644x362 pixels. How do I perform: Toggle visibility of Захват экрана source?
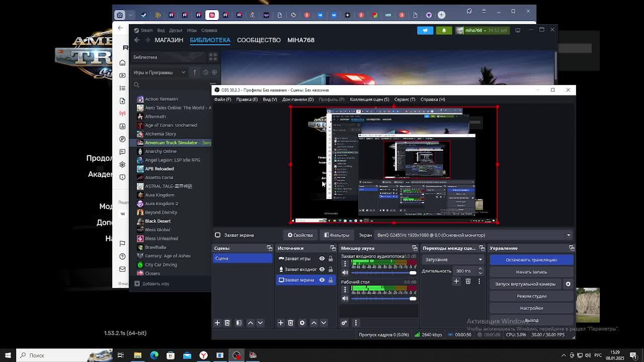(x=322, y=280)
